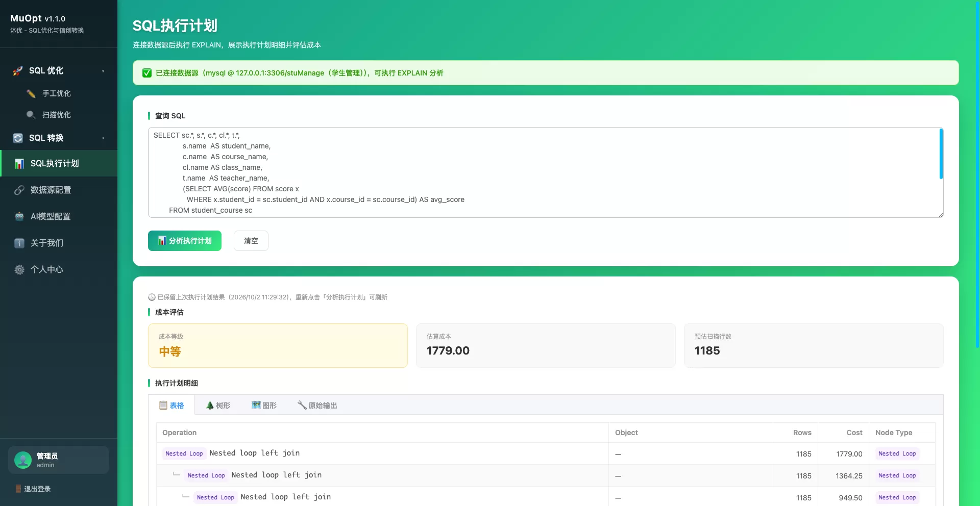
Task: Click Node Type tag in 949.50 row
Action: pos(897,497)
